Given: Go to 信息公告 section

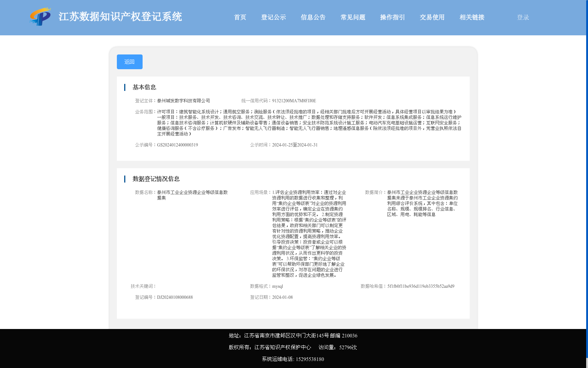Looking at the screenshot, I should 313,17.
